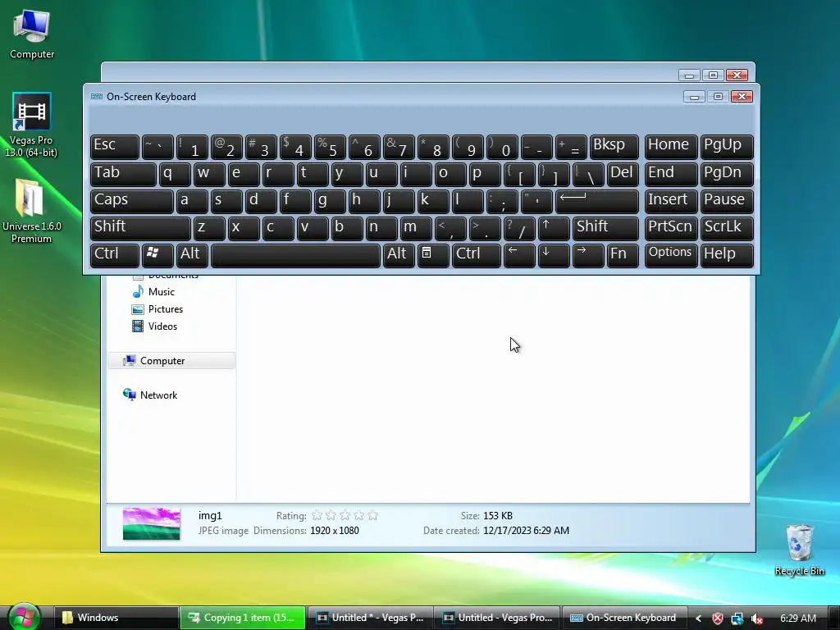Set the img1 rating to five stars

point(373,515)
